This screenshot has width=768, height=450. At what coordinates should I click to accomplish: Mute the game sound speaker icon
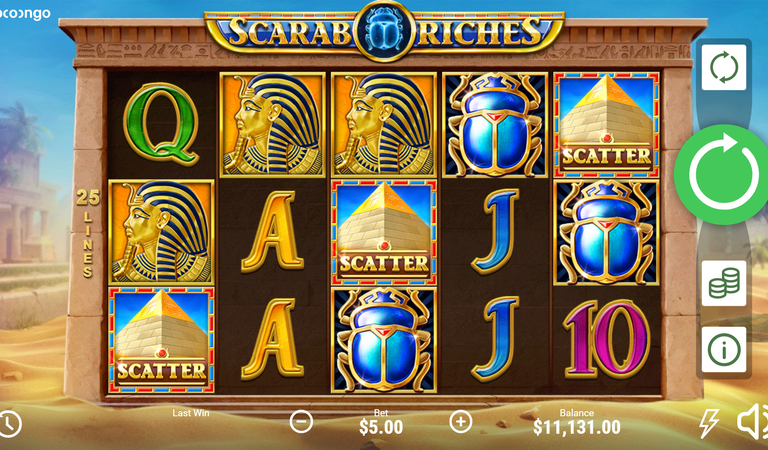point(752,421)
